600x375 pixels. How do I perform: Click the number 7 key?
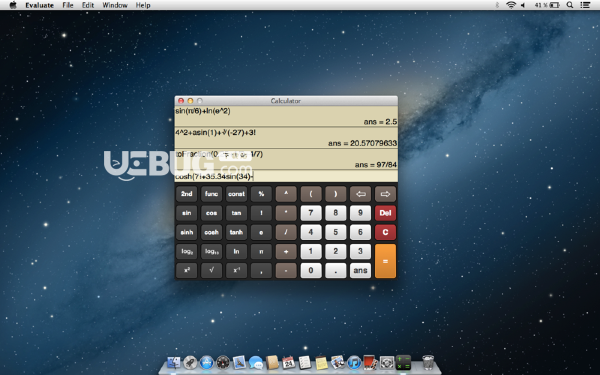tap(311, 213)
